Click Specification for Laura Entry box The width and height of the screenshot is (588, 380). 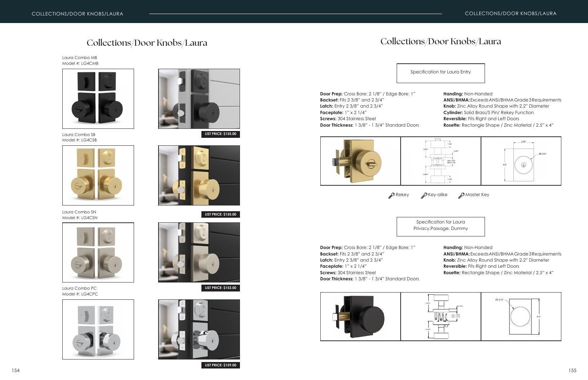pyautogui.click(x=441, y=73)
